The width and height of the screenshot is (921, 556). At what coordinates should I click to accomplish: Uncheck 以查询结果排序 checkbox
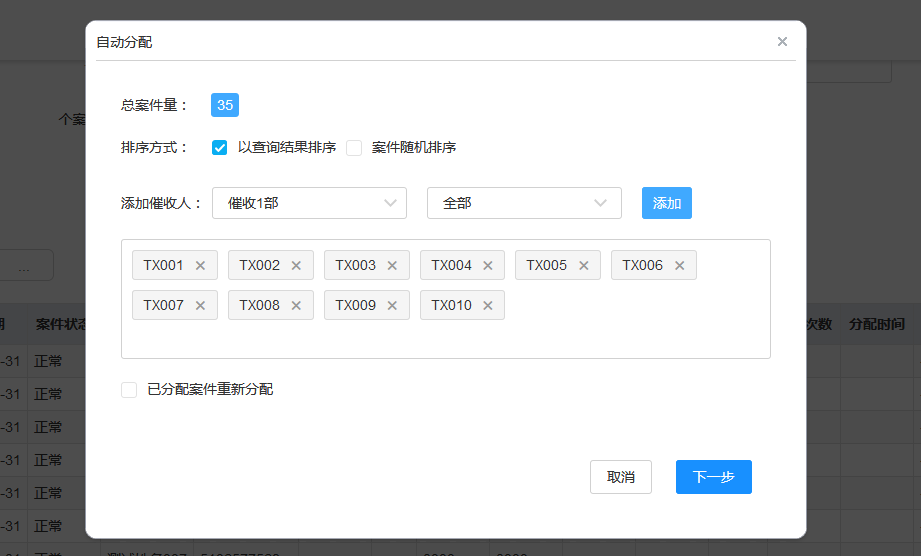point(220,148)
